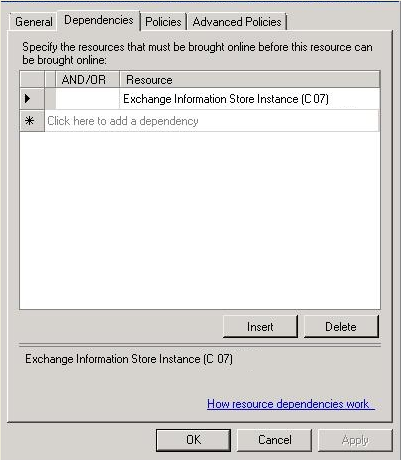Select Exchange Information Store Instance resource cell

tap(249, 99)
